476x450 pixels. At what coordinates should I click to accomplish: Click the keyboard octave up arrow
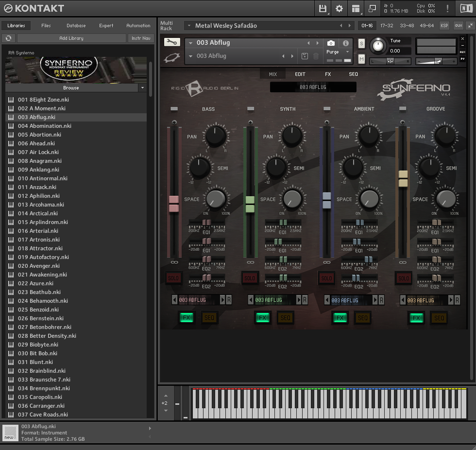[x=166, y=396]
